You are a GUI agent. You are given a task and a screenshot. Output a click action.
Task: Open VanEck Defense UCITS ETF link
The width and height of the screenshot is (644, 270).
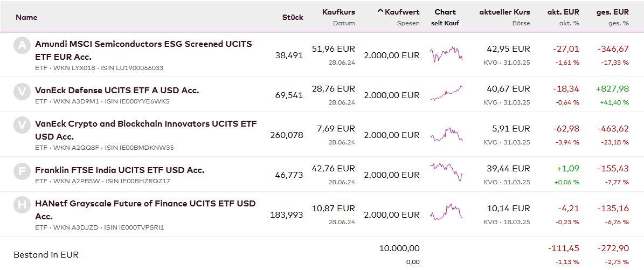point(117,90)
